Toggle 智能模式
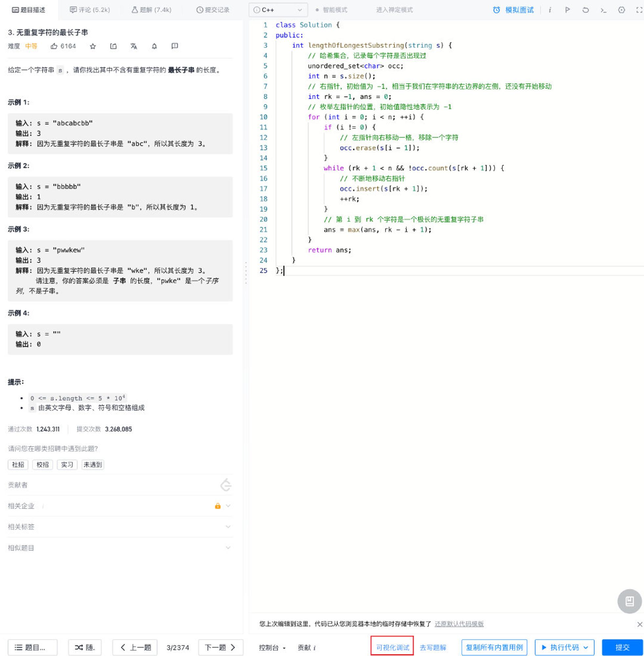 (x=332, y=10)
